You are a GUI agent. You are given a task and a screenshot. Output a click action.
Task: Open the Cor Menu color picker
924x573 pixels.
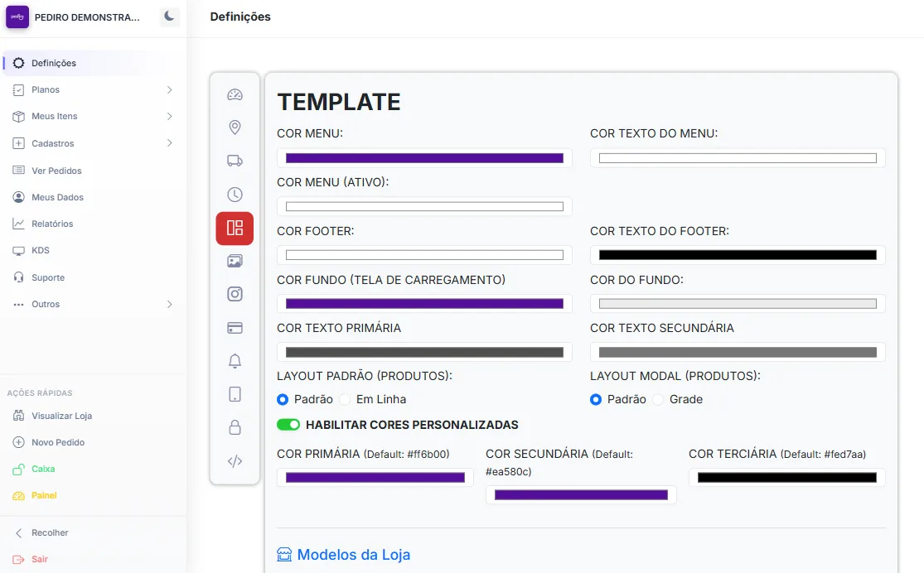coord(424,158)
